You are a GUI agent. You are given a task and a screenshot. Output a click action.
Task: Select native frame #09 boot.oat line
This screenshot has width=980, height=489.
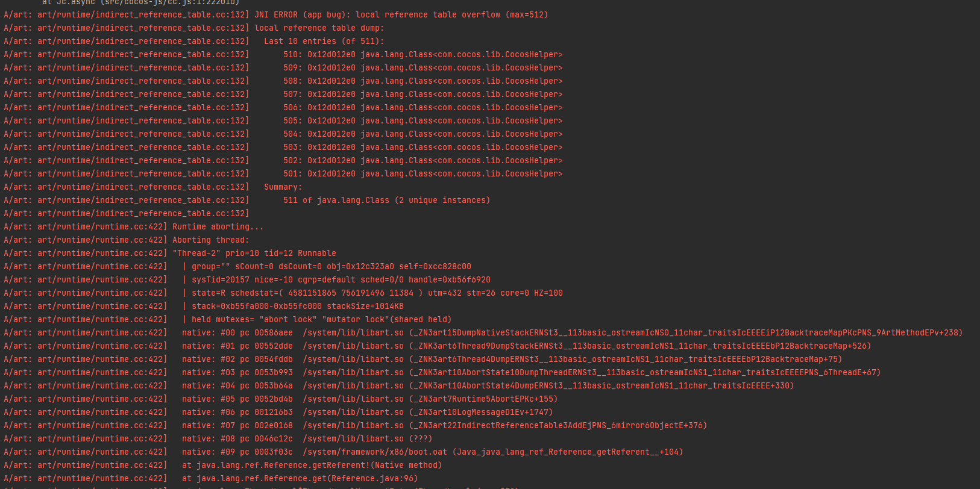coord(432,452)
